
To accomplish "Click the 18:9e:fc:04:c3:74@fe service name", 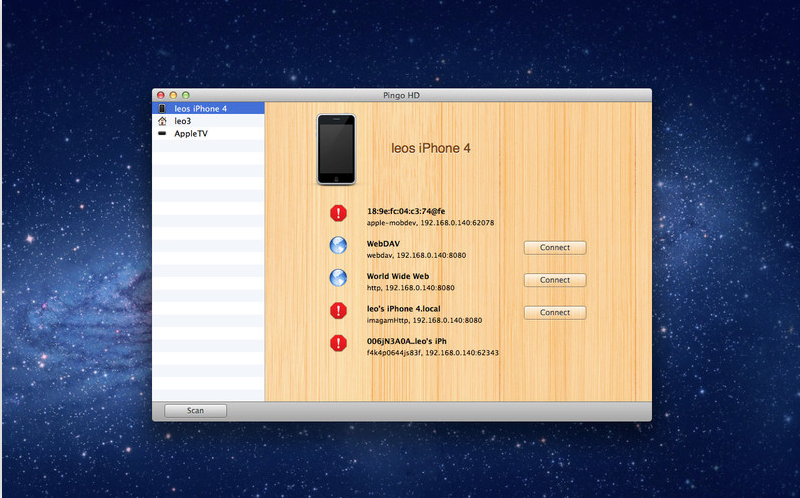I will (406, 211).
